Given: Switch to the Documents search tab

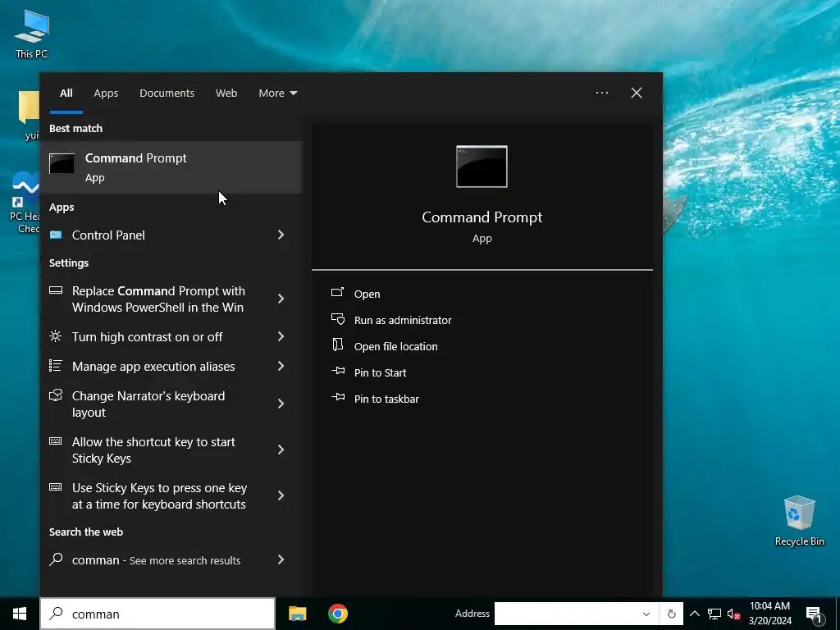Looking at the screenshot, I should [x=167, y=93].
